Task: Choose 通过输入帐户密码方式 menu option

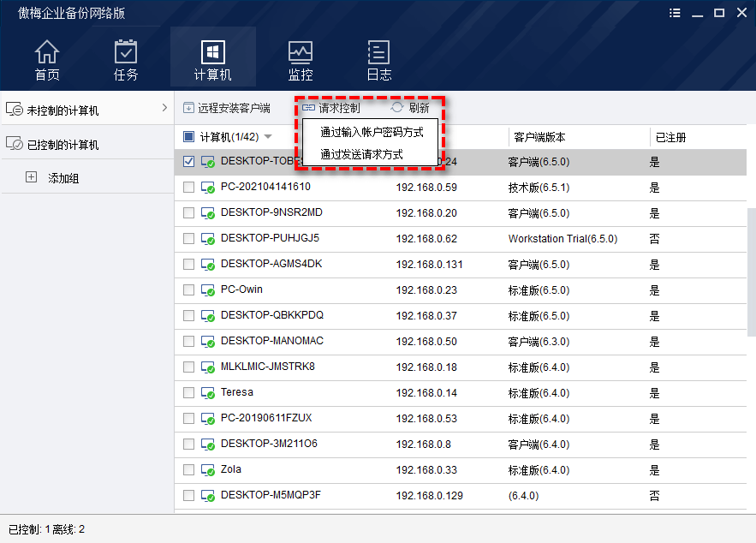Action: point(372,133)
